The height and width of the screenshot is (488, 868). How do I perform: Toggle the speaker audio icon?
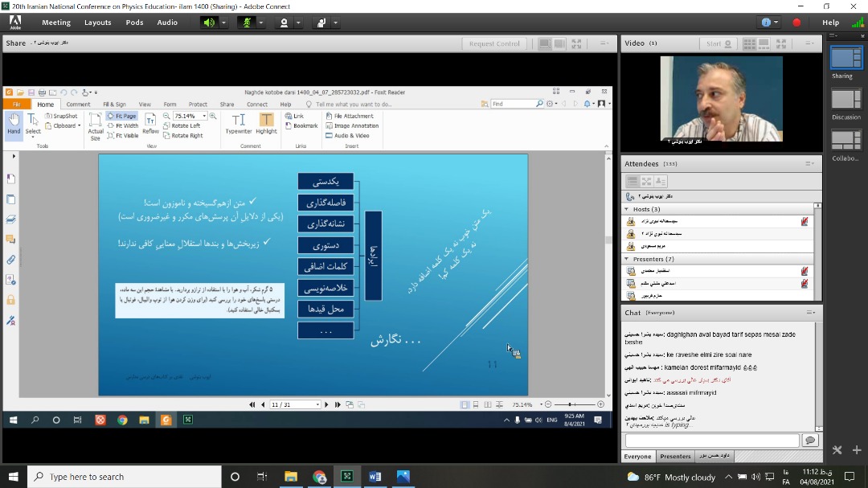tap(209, 23)
